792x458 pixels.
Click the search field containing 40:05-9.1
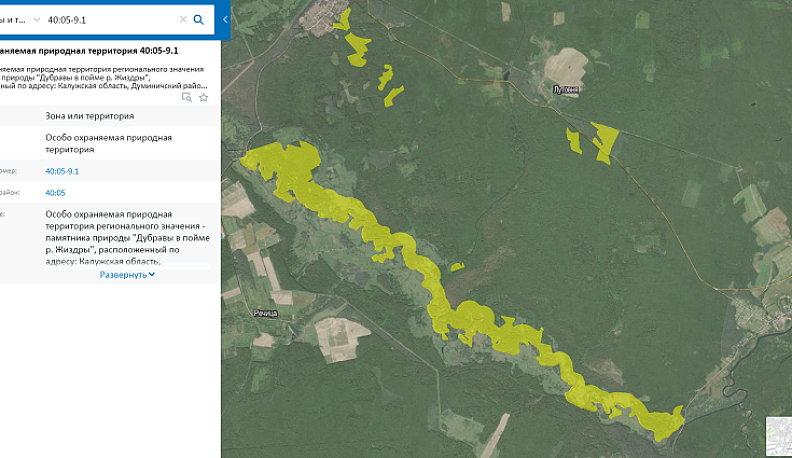pos(110,19)
